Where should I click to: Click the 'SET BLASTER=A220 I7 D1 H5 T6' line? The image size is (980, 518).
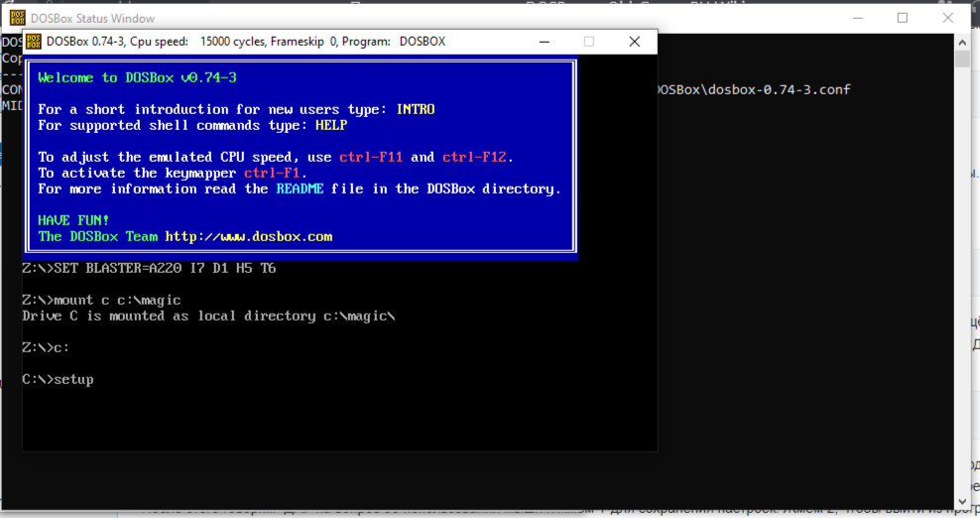click(x=149, y=268)
